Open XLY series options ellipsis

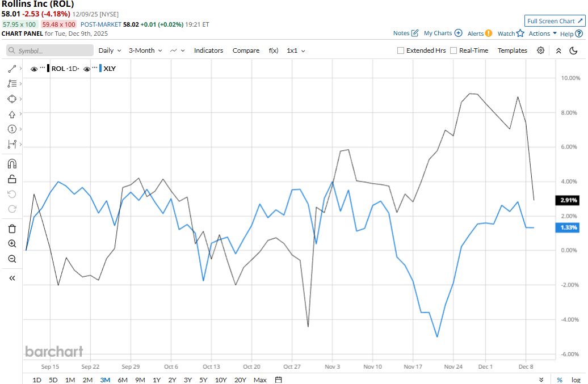(x=95, y=67)
